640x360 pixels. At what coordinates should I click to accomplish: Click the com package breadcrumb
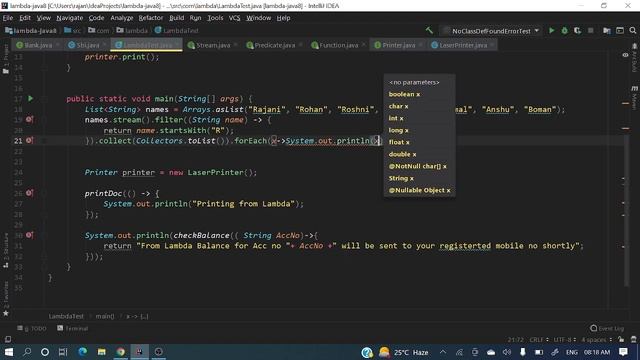(98, 31)
